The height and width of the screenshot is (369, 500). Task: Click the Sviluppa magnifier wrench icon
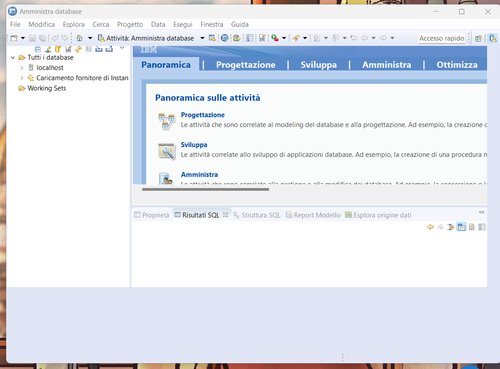166,151
